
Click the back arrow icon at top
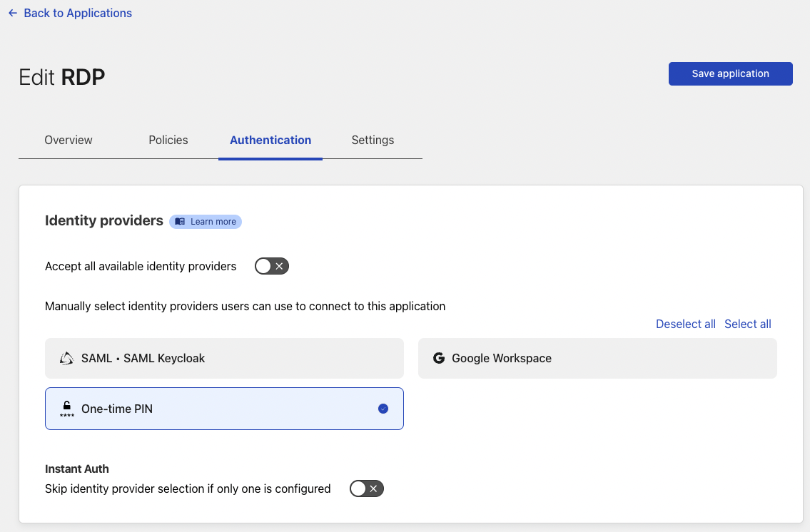click(13, 13)
